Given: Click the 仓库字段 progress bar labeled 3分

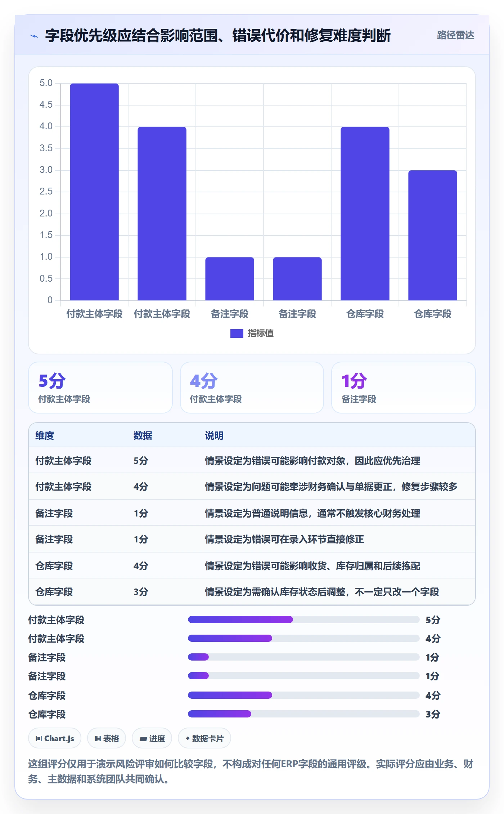Looking at the screenshot, I should [304, 714].
